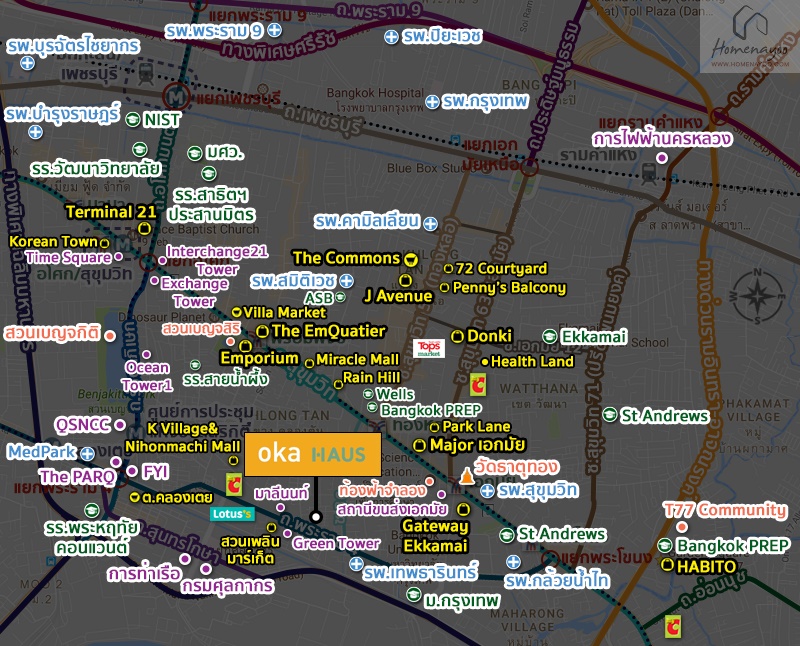Select the shopping bag icon above Gateway Ekkamai

pyautogui.click(x=463, y=509)
